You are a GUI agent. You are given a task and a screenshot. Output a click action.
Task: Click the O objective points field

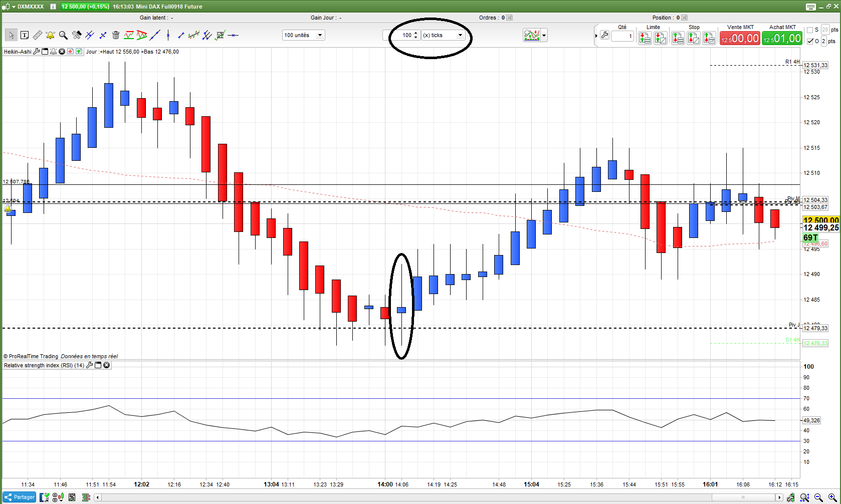(823, 41)
